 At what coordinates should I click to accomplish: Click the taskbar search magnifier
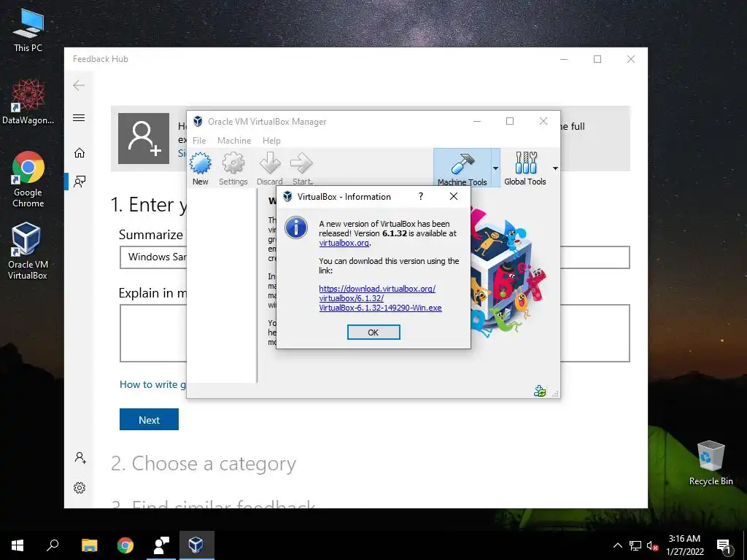53,545
